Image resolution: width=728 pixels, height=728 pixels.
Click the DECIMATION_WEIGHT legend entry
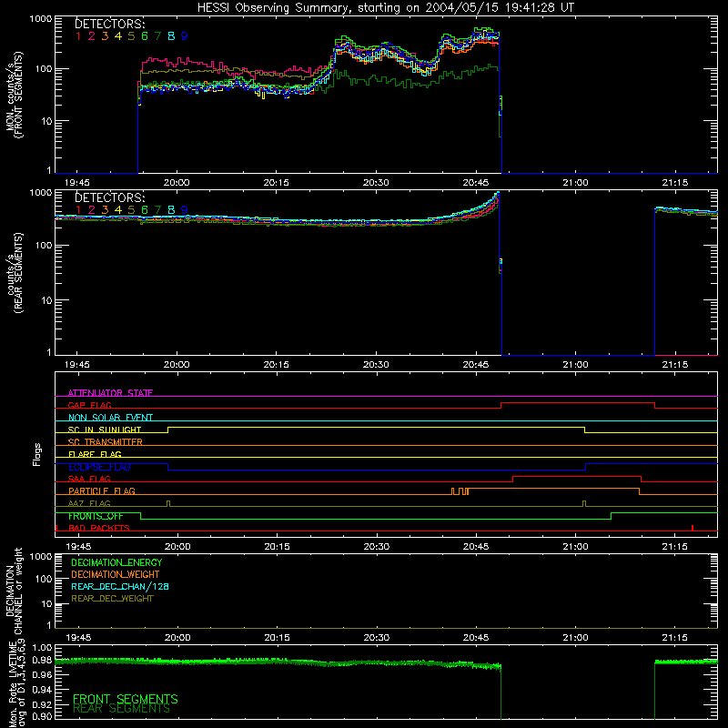(x=116, y=575)
